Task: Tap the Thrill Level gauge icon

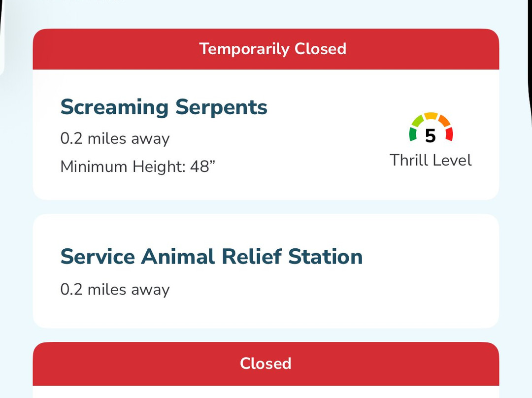Action: (431, 128)
